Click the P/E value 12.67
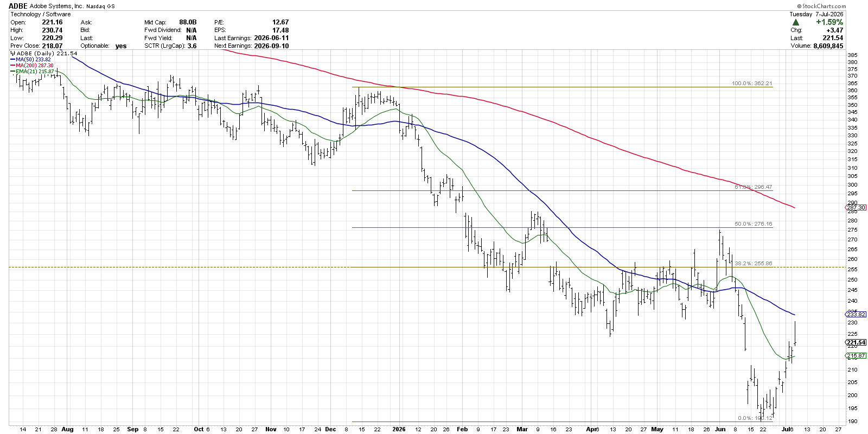This screenshot has width=868, height=434. pos(280,22)
